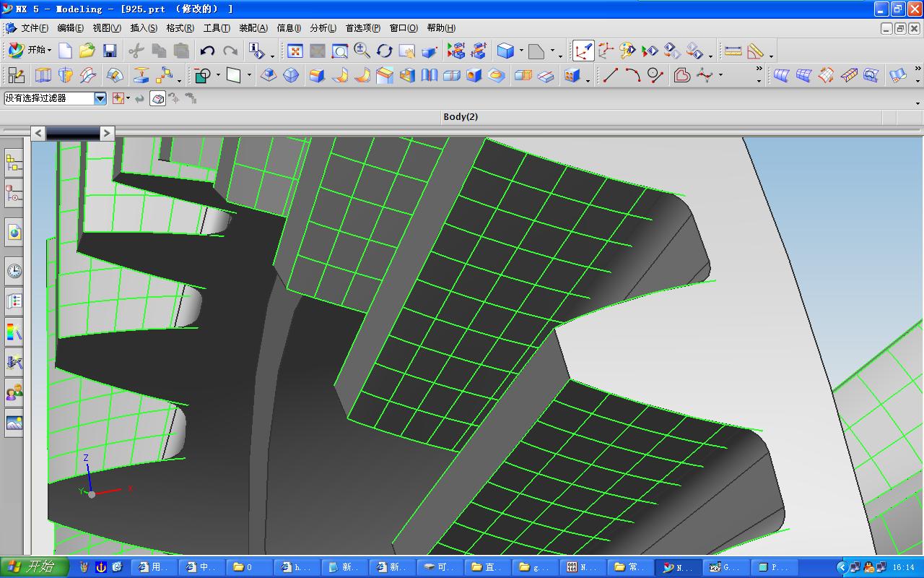Viewport: 924px width, 578px height.
Task: Click the Sketch icon in the feature toolbar
Action: [x=16, y=75]
